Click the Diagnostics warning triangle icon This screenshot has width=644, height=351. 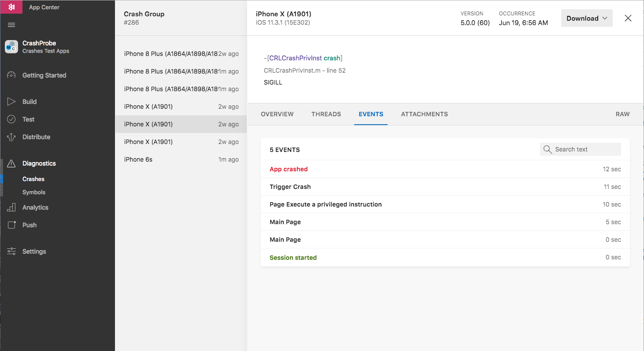pyautogui.click(x=11, y=163)
